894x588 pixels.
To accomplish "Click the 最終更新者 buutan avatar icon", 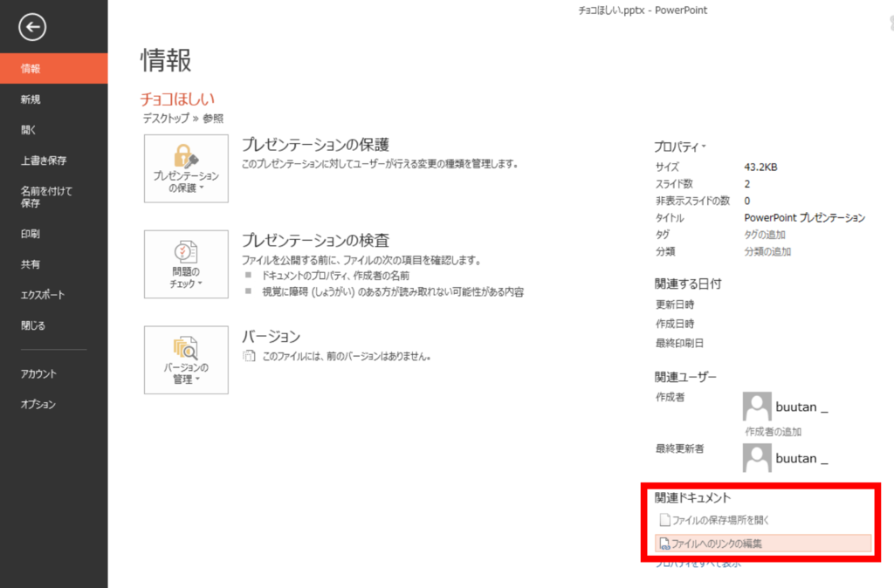I will (x=757, y=457).
